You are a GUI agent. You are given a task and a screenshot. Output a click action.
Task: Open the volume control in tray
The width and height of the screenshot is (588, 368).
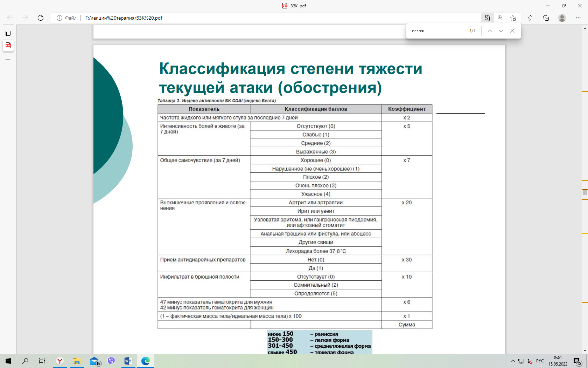click(530, 361)
